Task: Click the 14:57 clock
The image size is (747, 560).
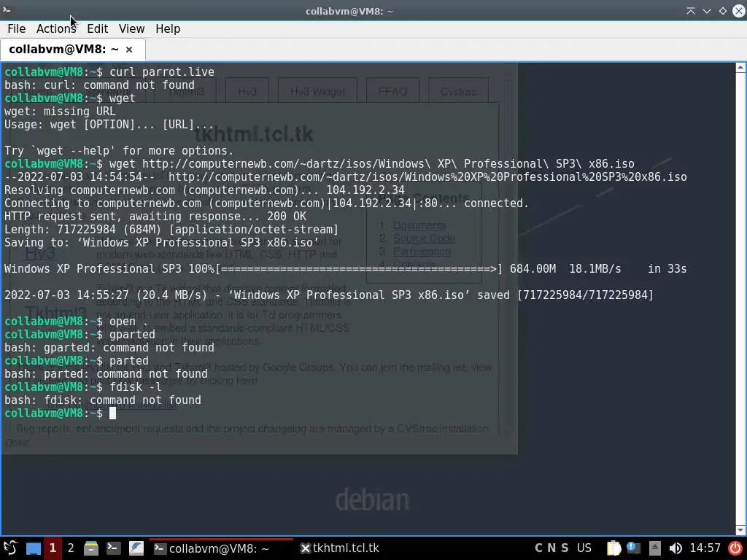Action: tap(705, 548)
